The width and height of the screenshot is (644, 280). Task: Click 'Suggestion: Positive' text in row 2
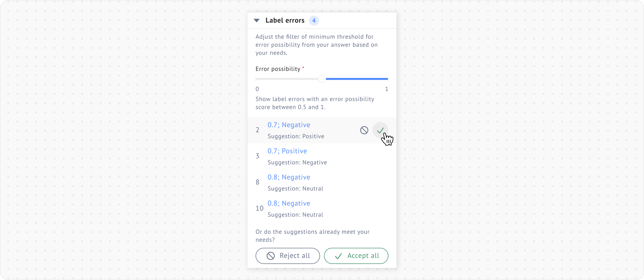[296, 136]
